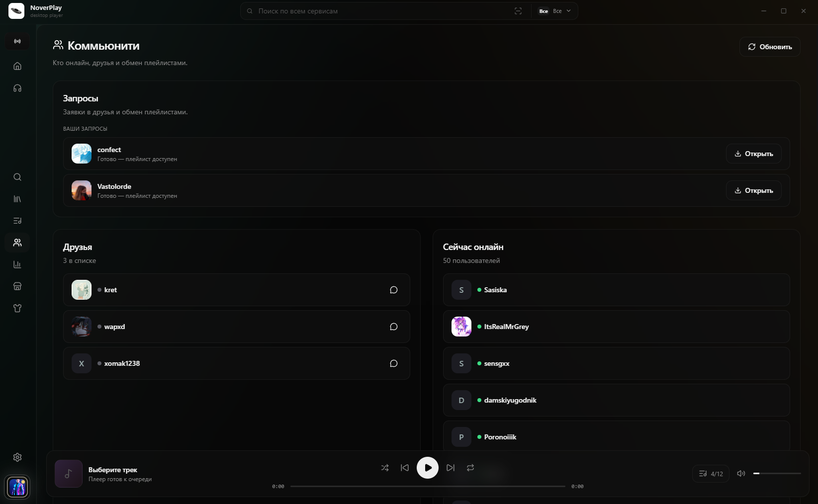The height and width of the screenshot is (504, 818).
Task: Skip to next track
Action: 451,468
